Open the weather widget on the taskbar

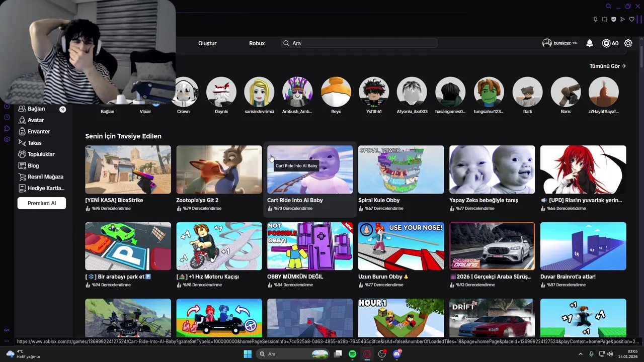[22, 354]
